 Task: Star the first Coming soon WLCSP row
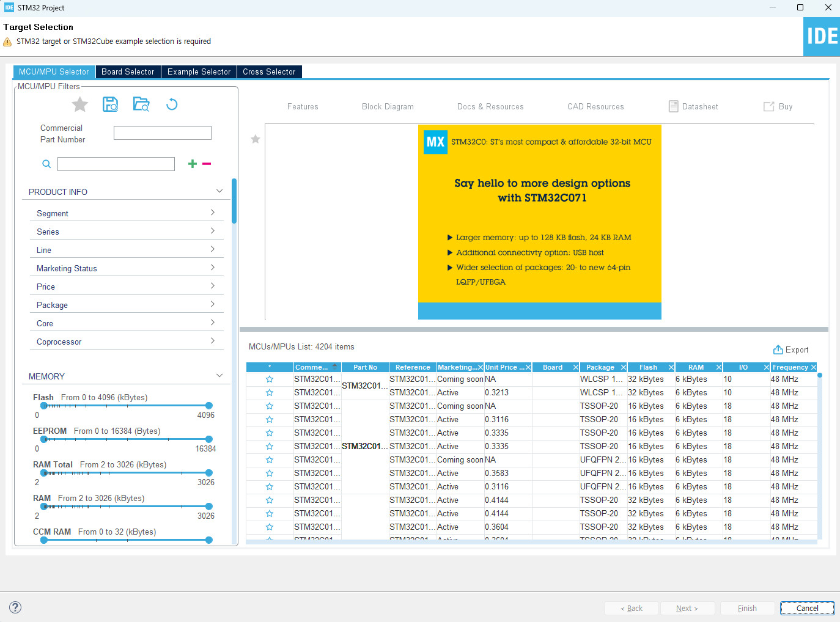270,379
